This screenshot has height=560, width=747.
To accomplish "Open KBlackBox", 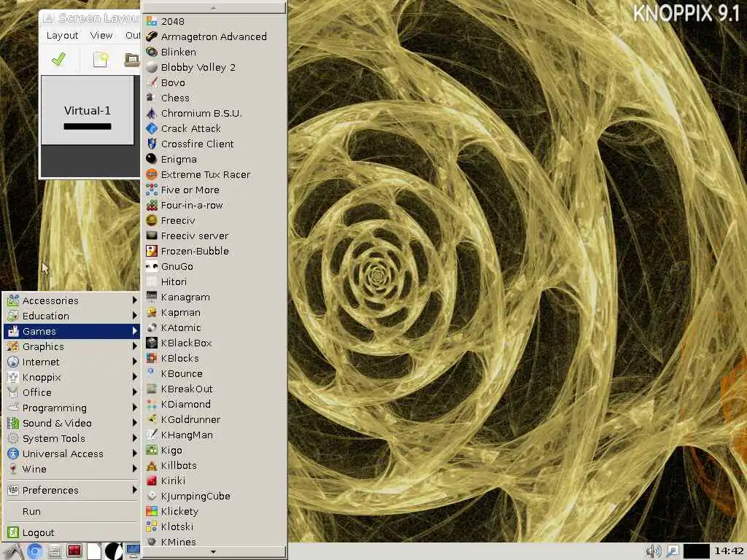I will [214, 343].
